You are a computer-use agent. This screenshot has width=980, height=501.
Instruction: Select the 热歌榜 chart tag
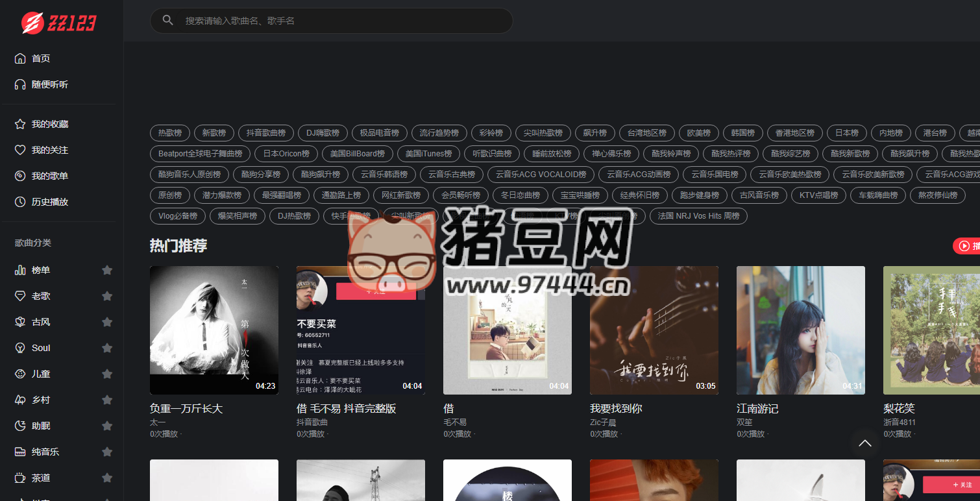pyautogui.click(x=170, y=133)
